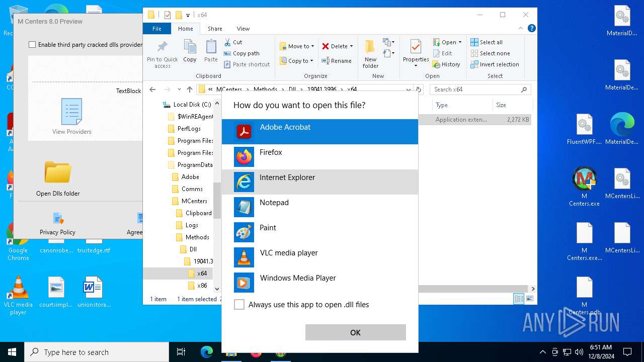
Task: Open the Delete options dropdown arrow
Action: click(x=351, y=46)
